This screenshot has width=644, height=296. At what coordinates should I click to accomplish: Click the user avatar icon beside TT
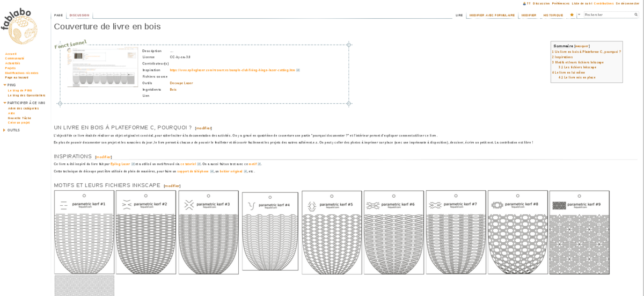pyautogui.click(x=524, y=3)
